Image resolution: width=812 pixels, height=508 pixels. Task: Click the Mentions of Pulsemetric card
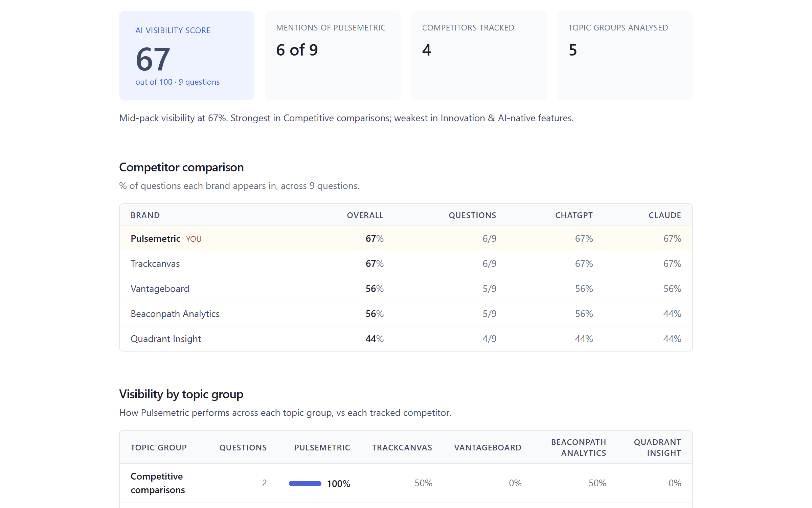(x=333, y=56)
